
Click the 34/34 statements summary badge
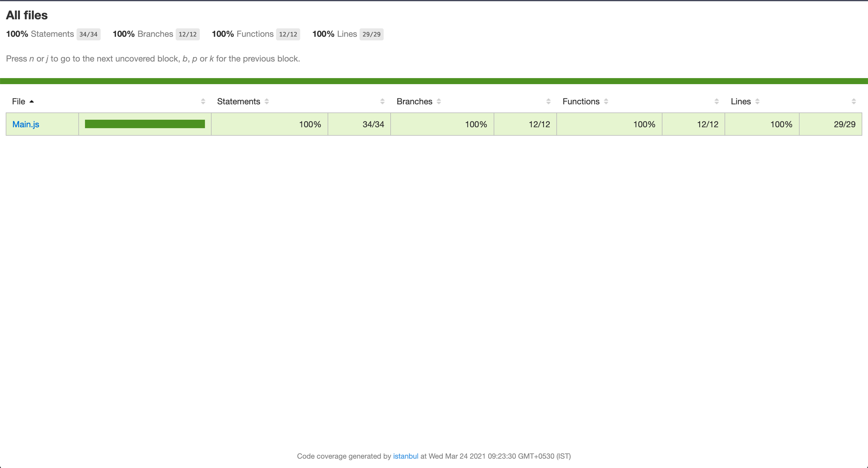(88, 34)
